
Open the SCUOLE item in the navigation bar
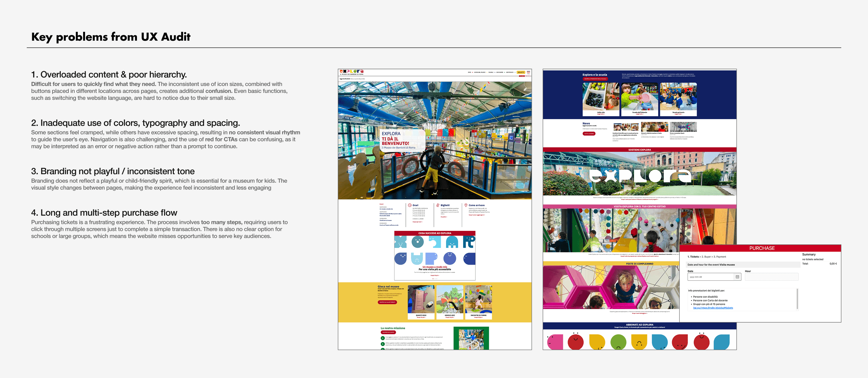point(491,72)
